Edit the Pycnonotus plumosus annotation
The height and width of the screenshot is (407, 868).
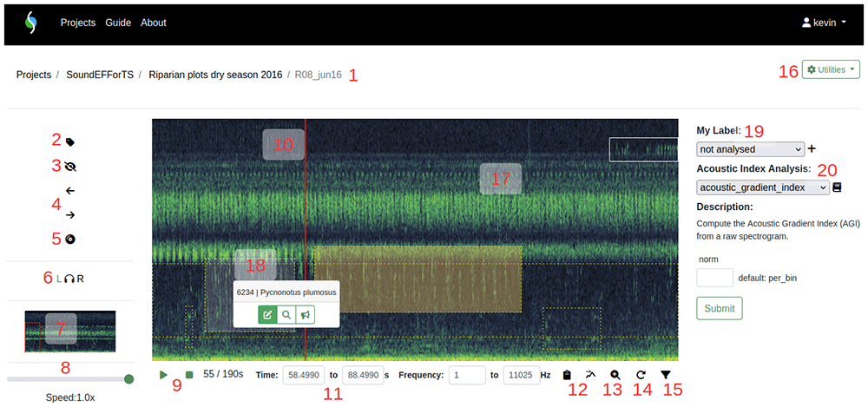click(x=267, y=314)
